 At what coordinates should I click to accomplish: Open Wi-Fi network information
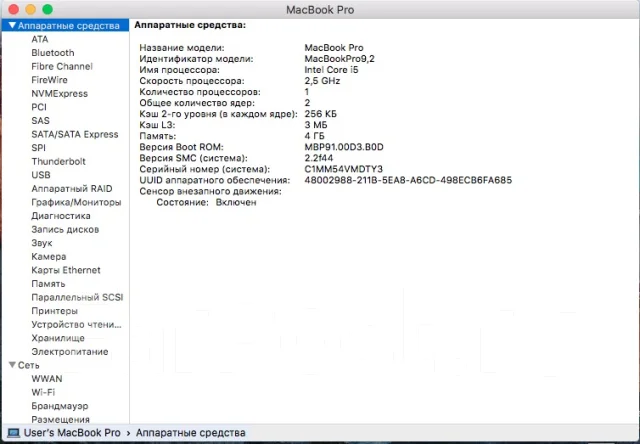43,392
